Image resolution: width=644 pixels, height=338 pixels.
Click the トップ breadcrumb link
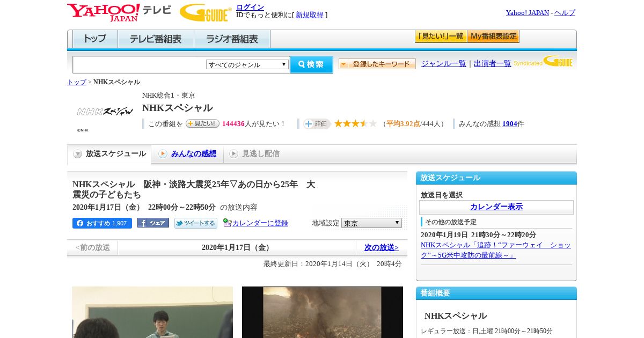tap(76, 82)
